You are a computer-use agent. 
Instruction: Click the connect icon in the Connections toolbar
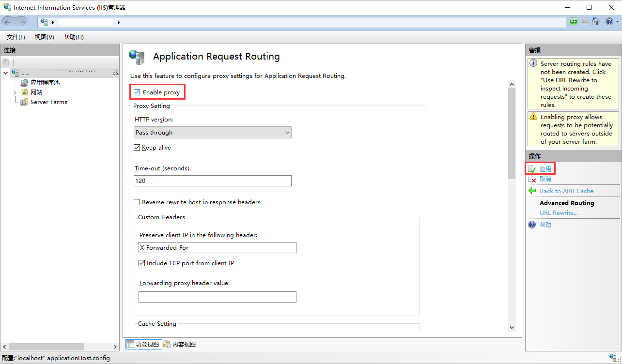tap(6, 62)
